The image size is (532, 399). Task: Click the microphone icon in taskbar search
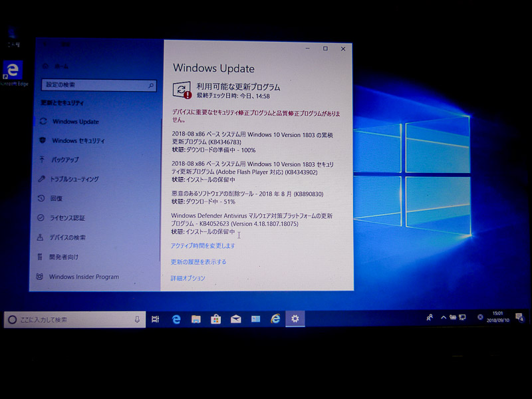tap(137, 319)
